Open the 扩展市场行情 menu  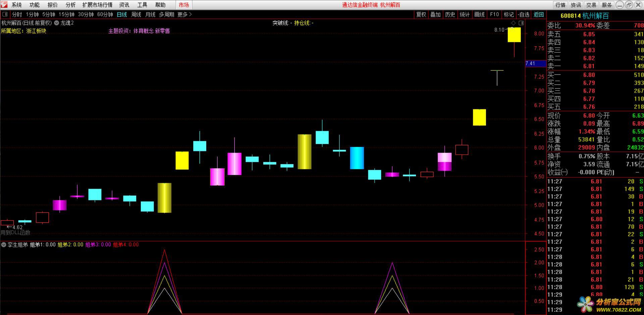tap(97, 5)
